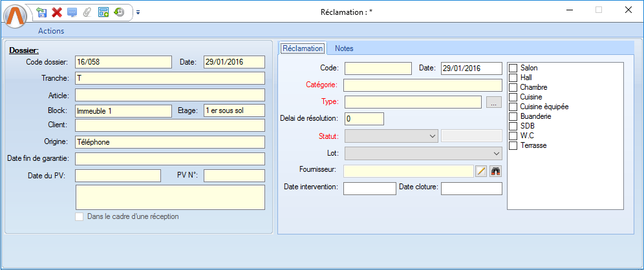Click the pencil edit icon next to Fournisseur
Image resolution: width=644 pixels, height=270 pixels.
(481, 171)
